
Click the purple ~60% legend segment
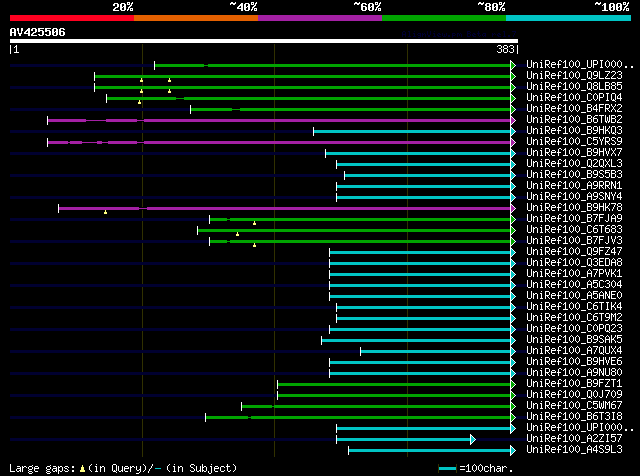(320, 18)
